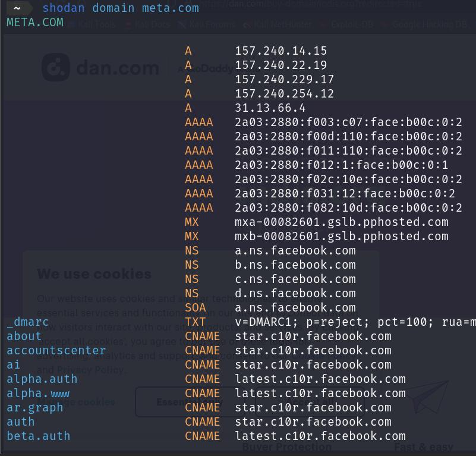
Task: Click Accept all in the cookie dialog
Action: point(310,402)
